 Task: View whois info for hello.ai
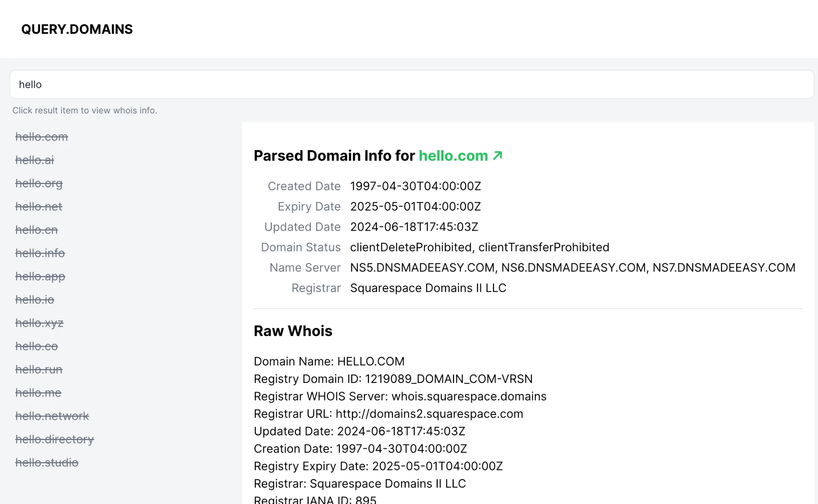(34, 160)
